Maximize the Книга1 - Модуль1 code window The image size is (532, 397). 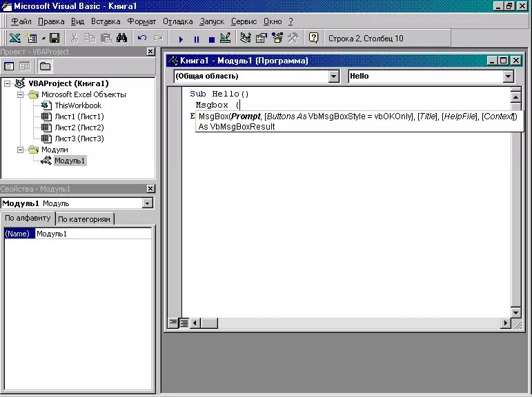click(504, 61)
